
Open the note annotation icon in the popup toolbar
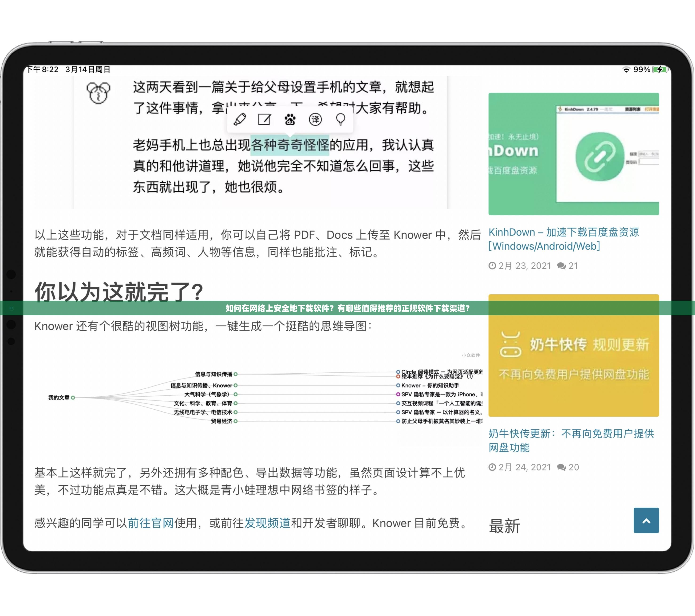[264, 119]
